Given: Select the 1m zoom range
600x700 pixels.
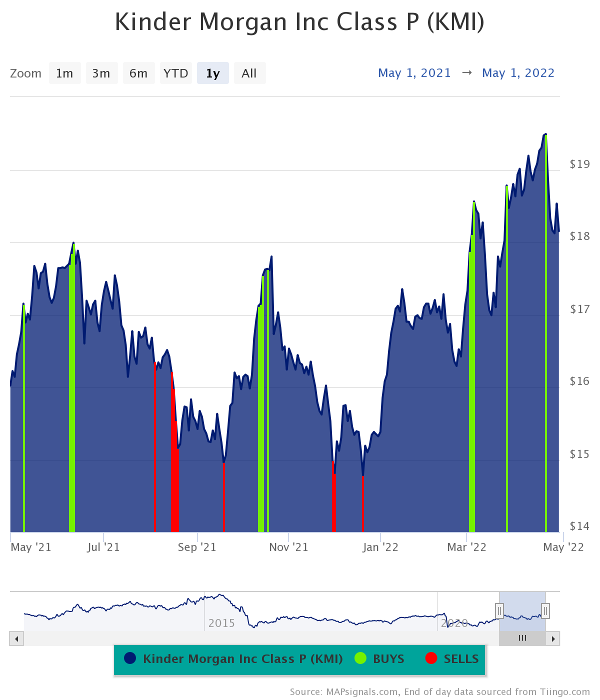Looking at the screenshot, I should click(x=64, y=73).
